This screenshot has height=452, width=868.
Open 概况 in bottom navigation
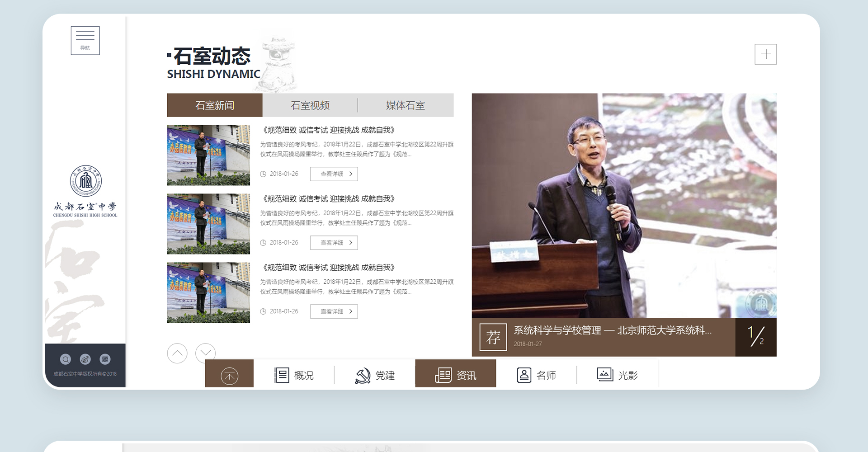[294, 375]
